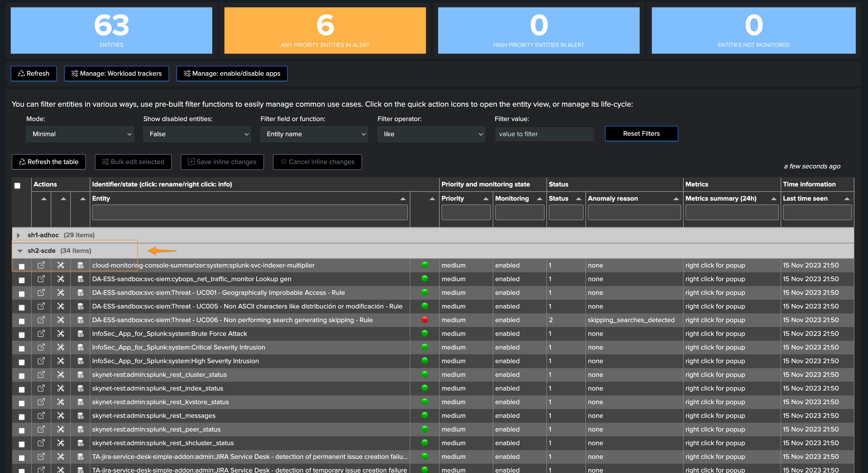Open Filter field dropdown showing Entity name
Viewport: 868px width, 473px height.
314,134
